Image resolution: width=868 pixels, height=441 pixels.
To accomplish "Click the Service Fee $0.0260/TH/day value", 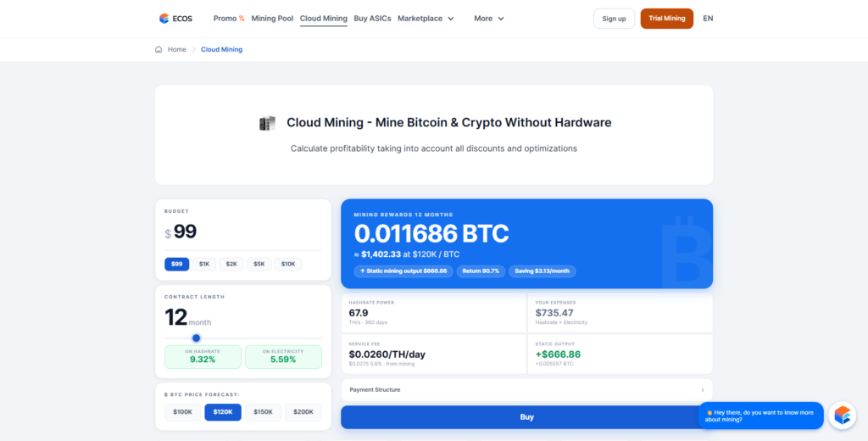I will coord(387,354).
